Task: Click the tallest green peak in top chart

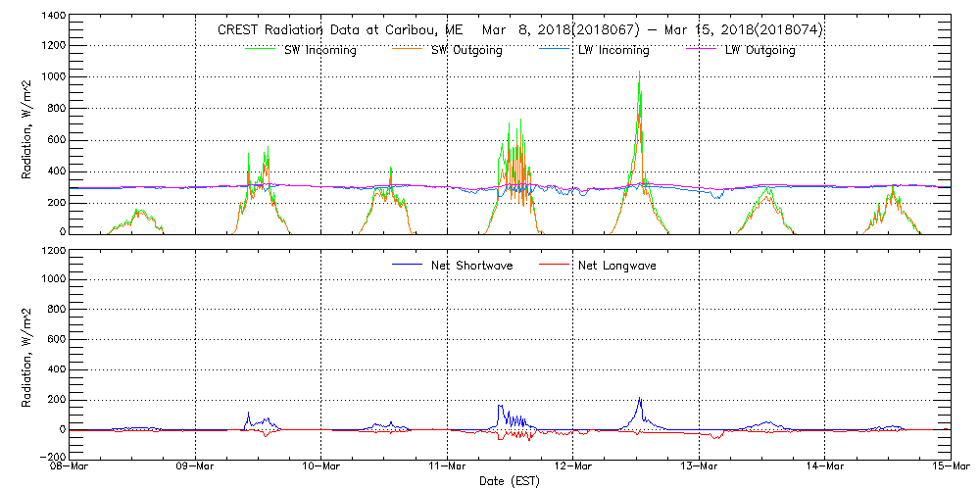Action: [640, 73]
